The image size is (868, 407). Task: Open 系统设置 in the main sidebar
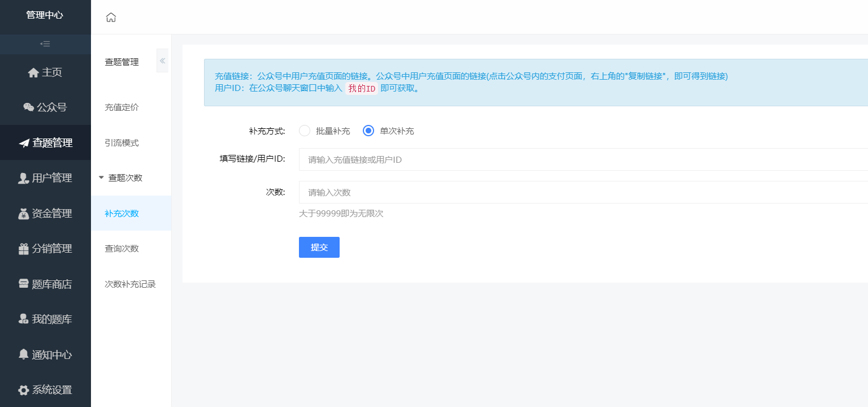pos(45,390)
